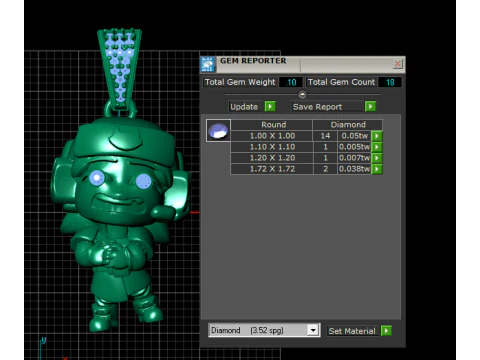The image size is (480, 360).
Task: Click the quantity 1 cell in the 1.10 X 1.10 row
Action: [x=325, y=147]
